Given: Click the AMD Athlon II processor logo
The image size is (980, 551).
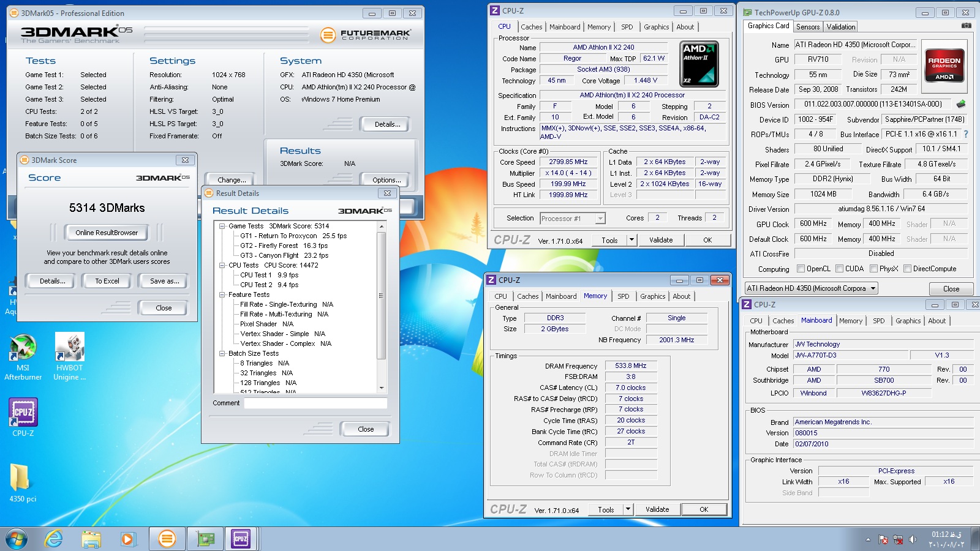Looking at the screenshot, I should coord(699,64).
